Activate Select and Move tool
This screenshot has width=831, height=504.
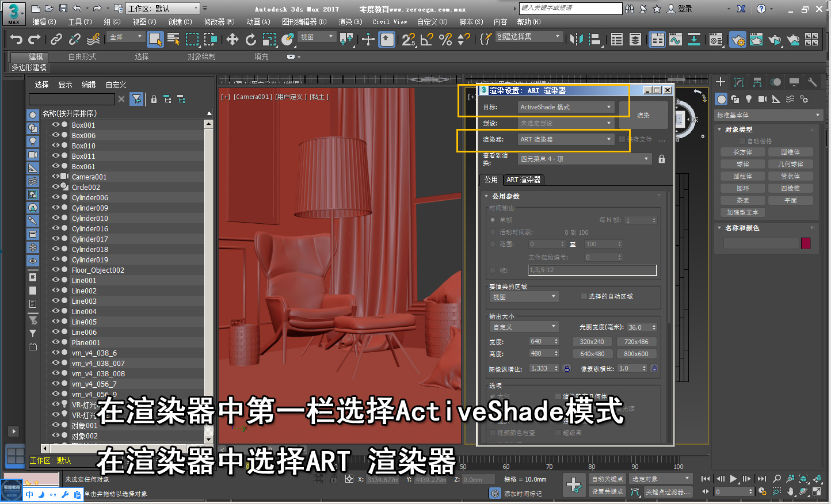tap(232, 39)
